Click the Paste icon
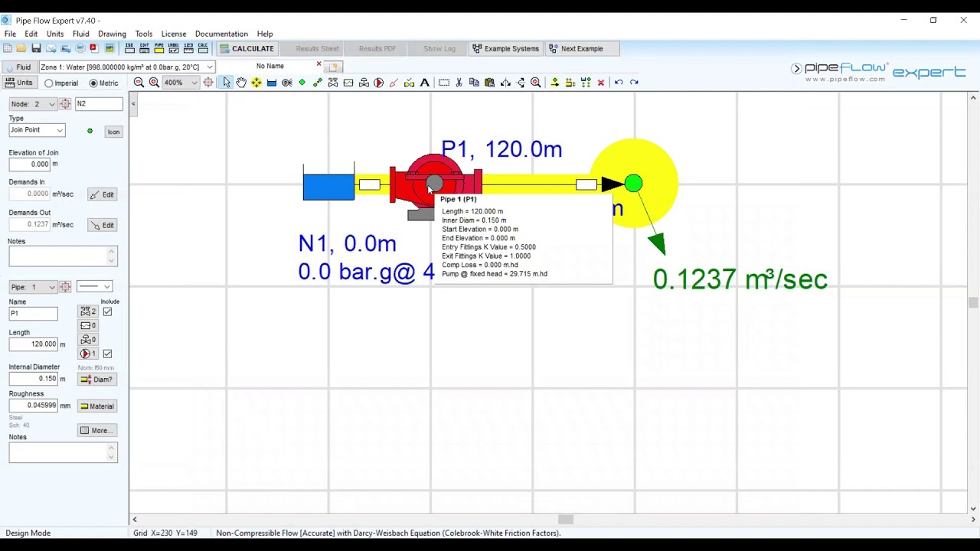The height and width of the screenshot is (551, 980). (489, 83)
